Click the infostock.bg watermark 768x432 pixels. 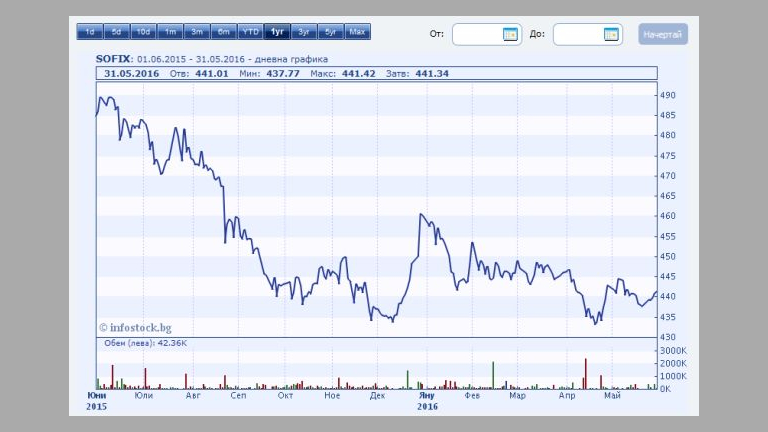[135, 326]
